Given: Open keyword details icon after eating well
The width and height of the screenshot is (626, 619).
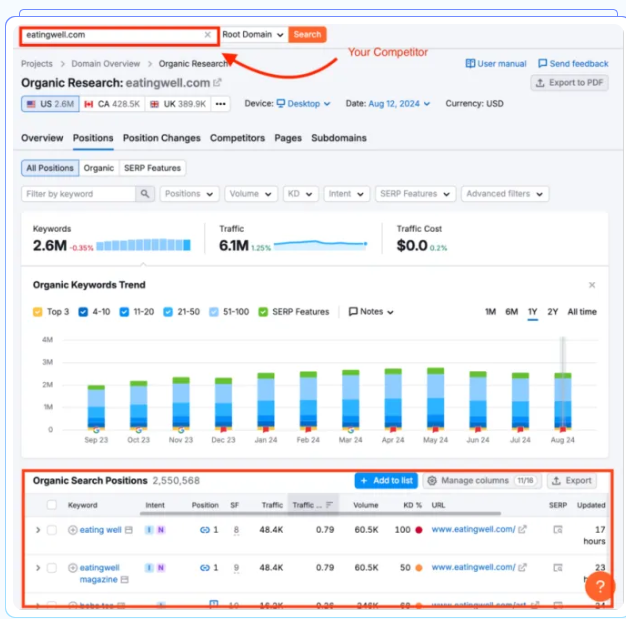Looking at the screenshot, I should (x=129, y=530).
